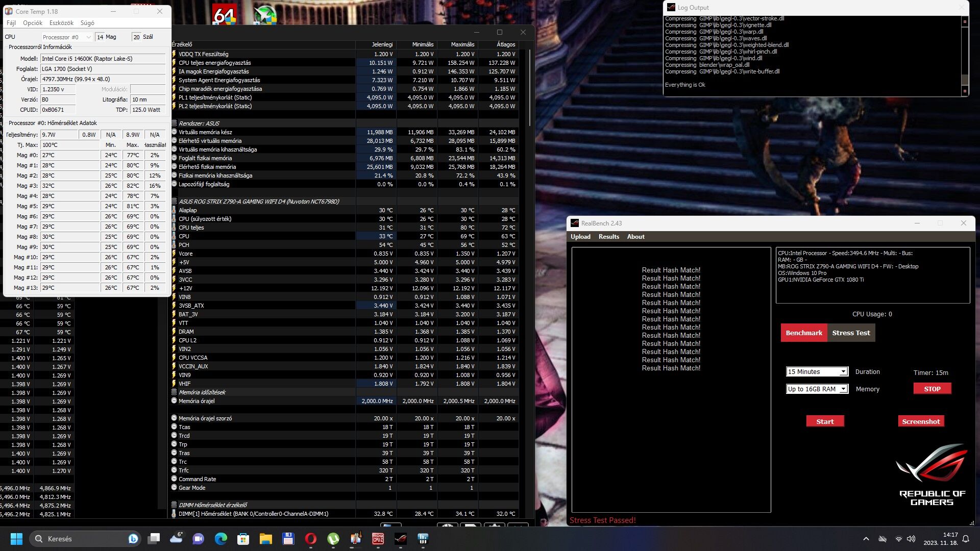Screen dimensions: 980x551
Task: Open the 'Up to 16GB RAM' memory dropdown
Action: (817, 389)
